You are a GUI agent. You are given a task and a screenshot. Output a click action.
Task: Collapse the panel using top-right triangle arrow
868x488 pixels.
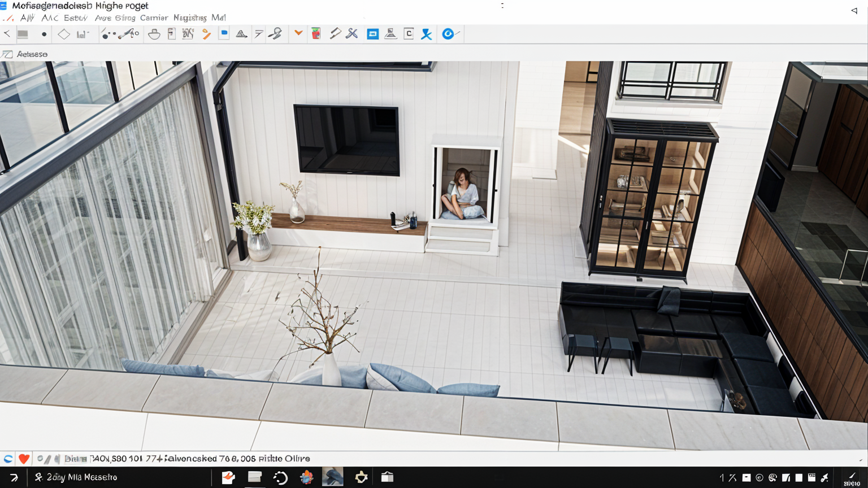[x=854, y=10]
